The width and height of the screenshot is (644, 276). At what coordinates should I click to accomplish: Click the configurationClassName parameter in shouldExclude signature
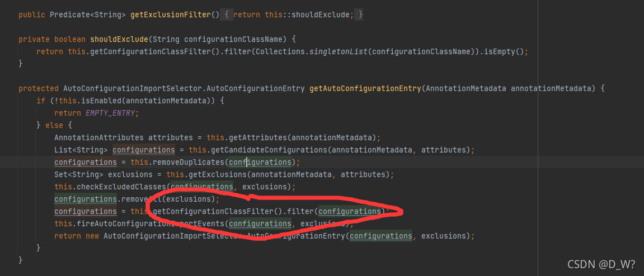(233, 39)
